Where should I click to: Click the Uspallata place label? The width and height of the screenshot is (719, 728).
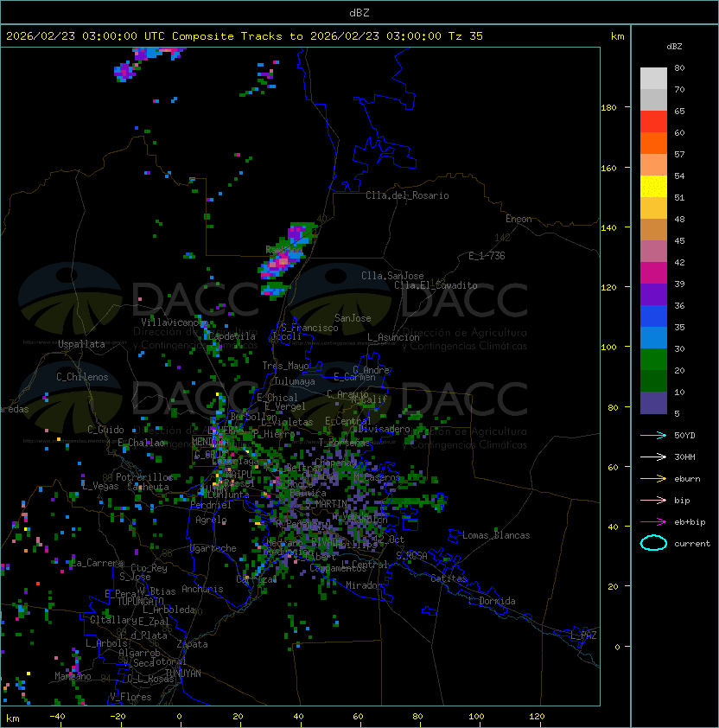81,344
